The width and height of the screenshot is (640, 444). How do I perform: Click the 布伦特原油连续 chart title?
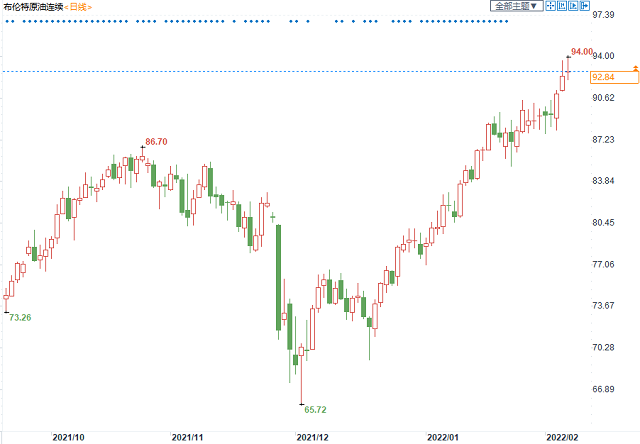click(32, 7)
